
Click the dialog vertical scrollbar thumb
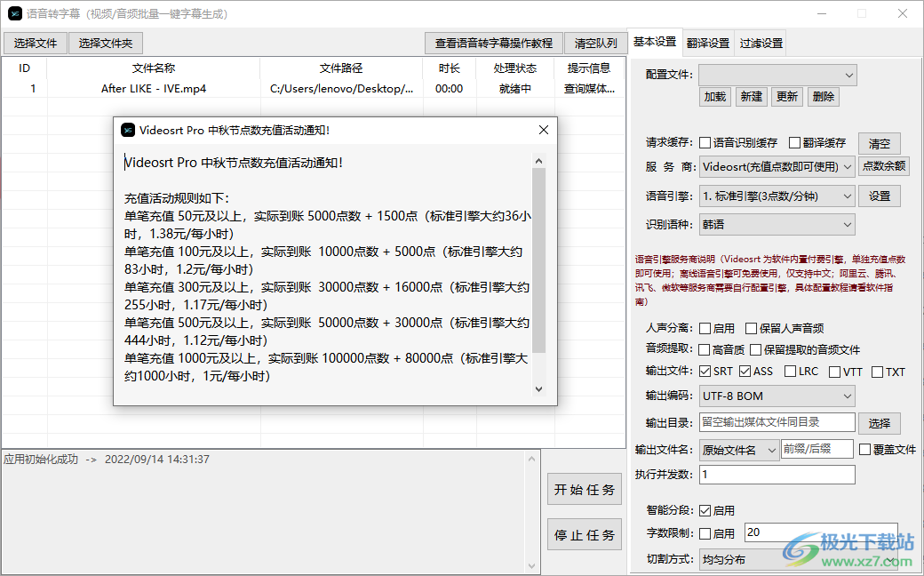(x=538, y=260)
